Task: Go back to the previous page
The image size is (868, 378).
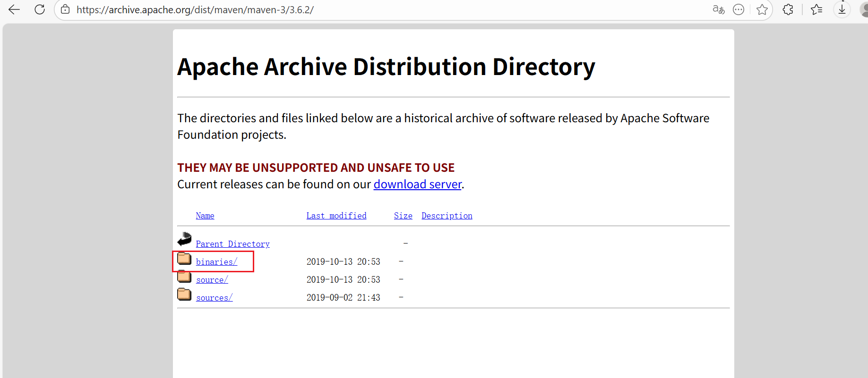Action: coord(14,9)
